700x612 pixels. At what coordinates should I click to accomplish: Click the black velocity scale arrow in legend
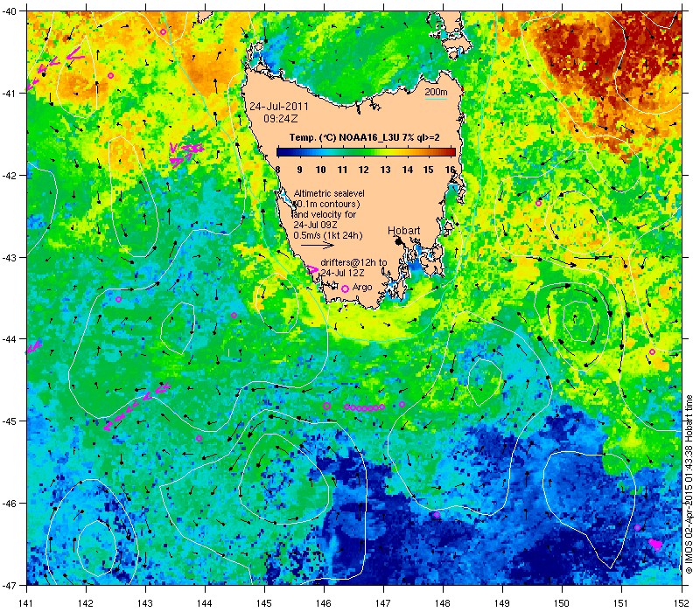pyautogui.click(x=318, y=245)
